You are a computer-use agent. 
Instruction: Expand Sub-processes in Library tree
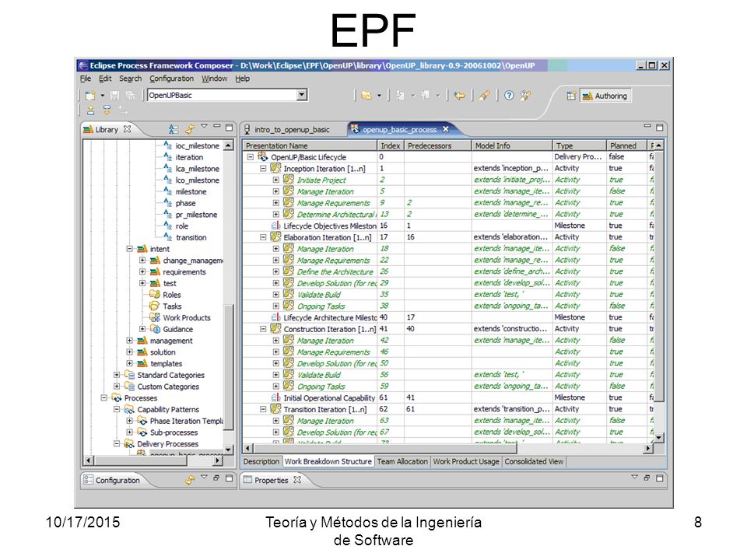pyautogui.click(x=129, y=432)
